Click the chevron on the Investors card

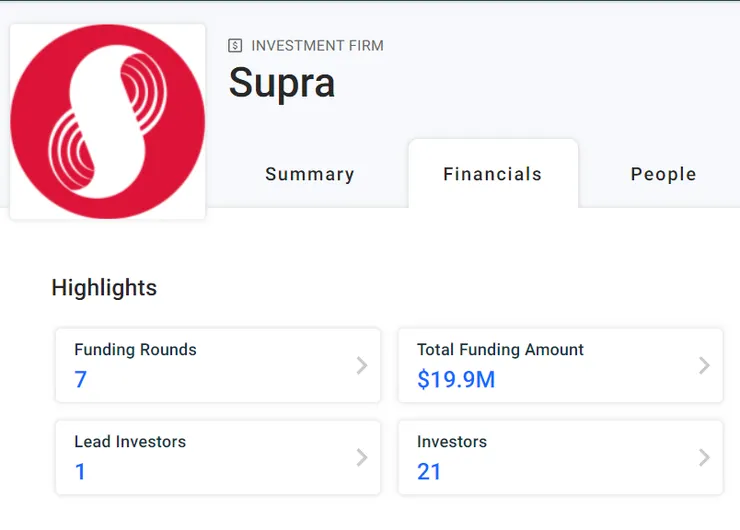click(x=704, y=458)
